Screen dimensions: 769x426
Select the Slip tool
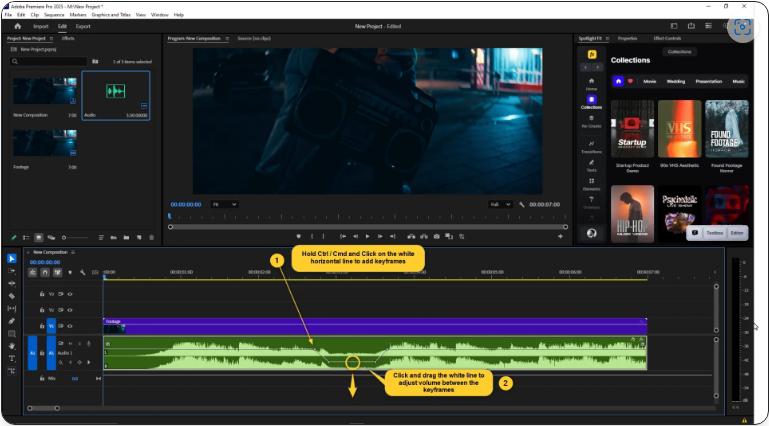tap(12, 308)
